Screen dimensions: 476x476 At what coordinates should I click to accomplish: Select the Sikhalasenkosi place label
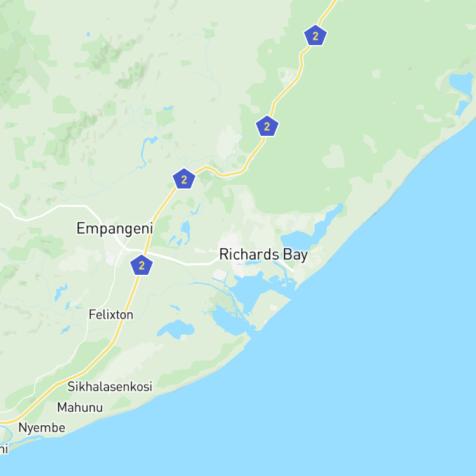110,387
